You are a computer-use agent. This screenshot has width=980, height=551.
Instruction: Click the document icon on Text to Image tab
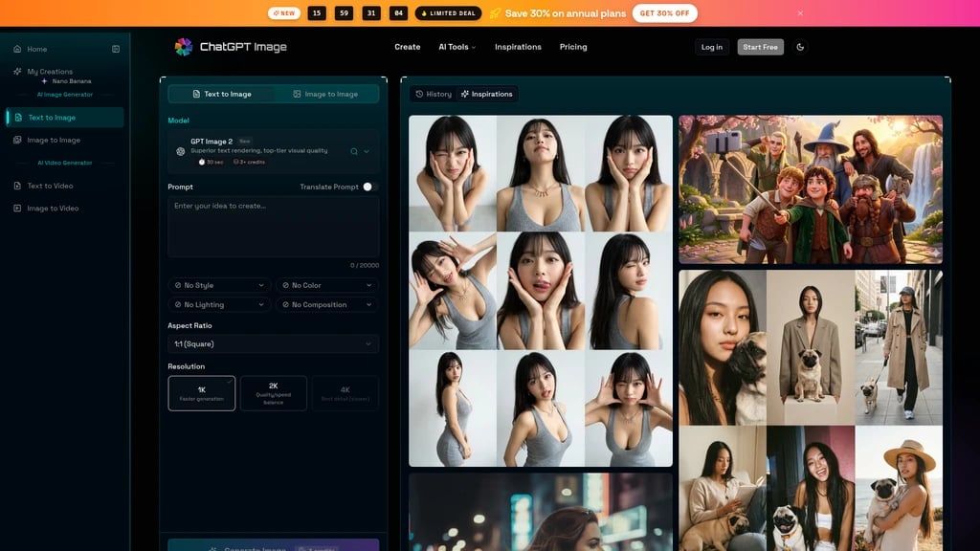tap(196, 94)
